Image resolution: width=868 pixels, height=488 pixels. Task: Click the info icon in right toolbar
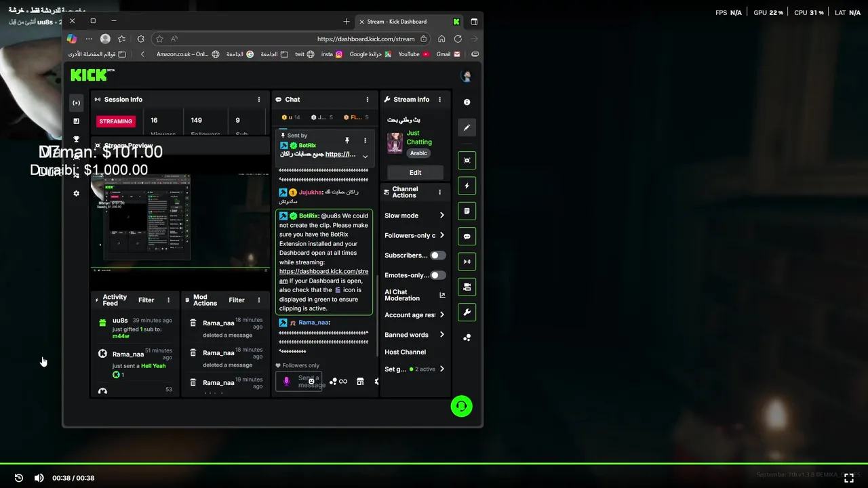tap(467, 102)
